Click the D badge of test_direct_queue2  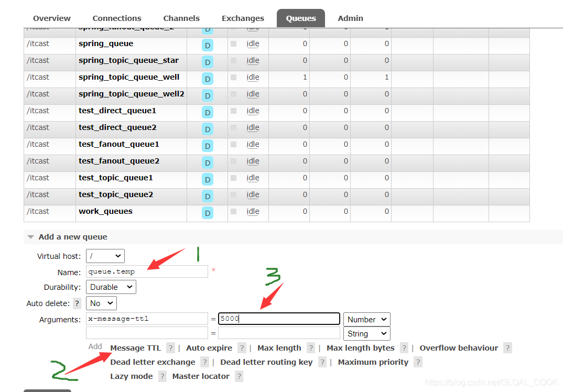(208, 129)
